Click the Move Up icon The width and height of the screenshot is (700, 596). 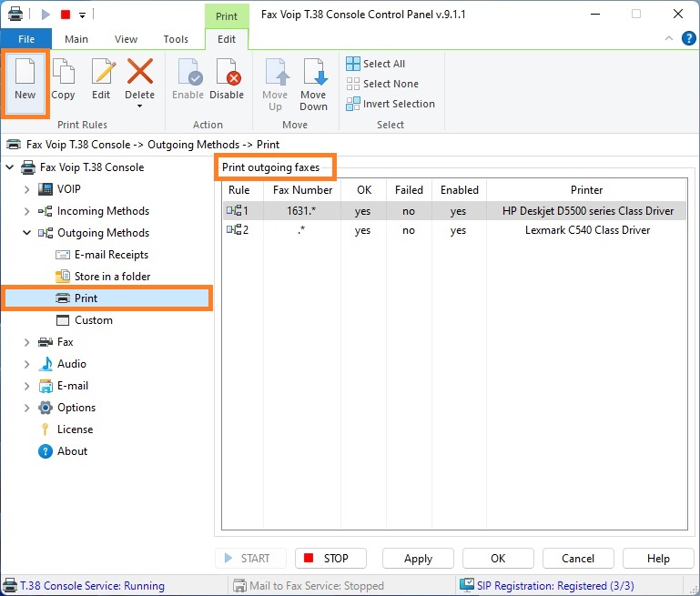[x=276, y=71]
